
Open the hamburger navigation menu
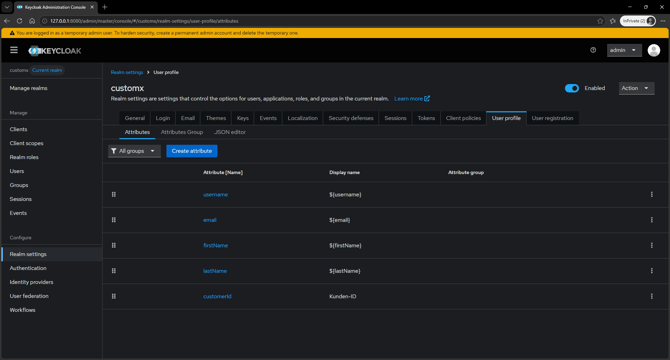14,50
